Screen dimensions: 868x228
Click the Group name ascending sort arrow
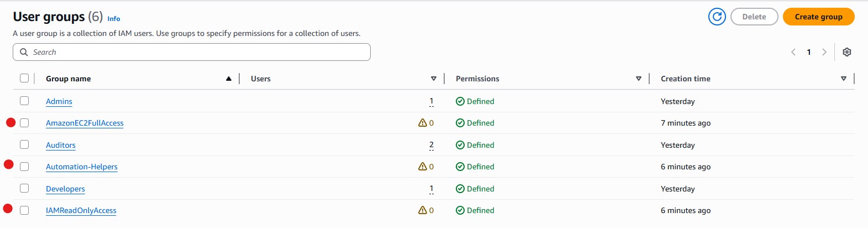pyautogui.click(x=229, y=79)
